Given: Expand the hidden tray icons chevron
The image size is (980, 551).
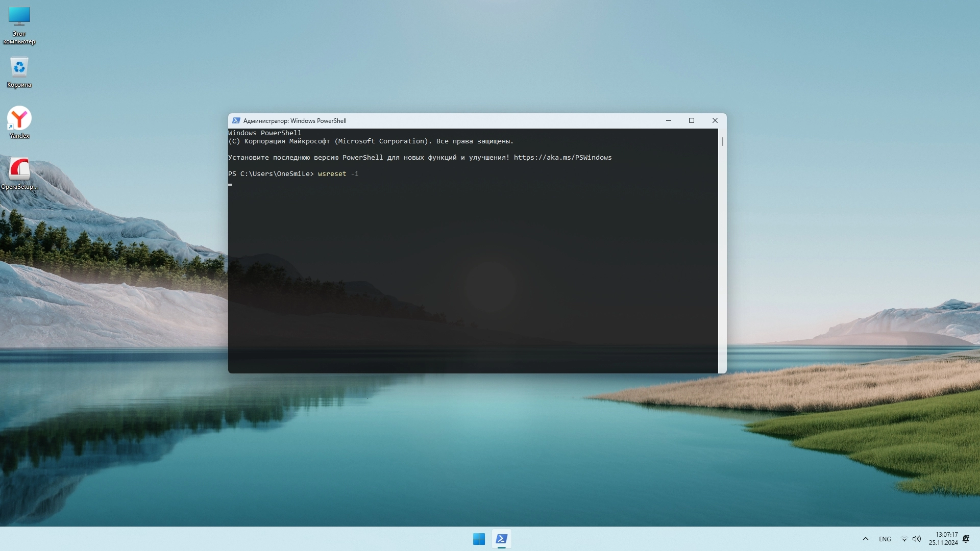Looking at the screenshot, I should point(866,539).
